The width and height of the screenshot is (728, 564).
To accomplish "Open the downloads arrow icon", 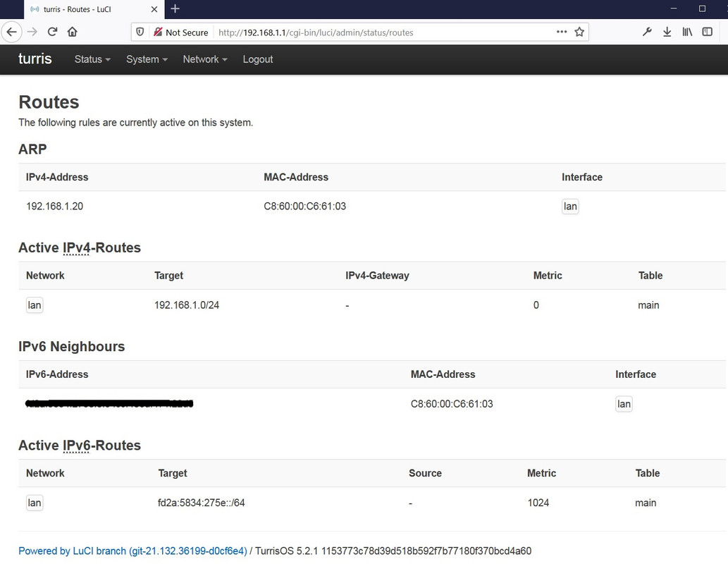I will point(667,32).
